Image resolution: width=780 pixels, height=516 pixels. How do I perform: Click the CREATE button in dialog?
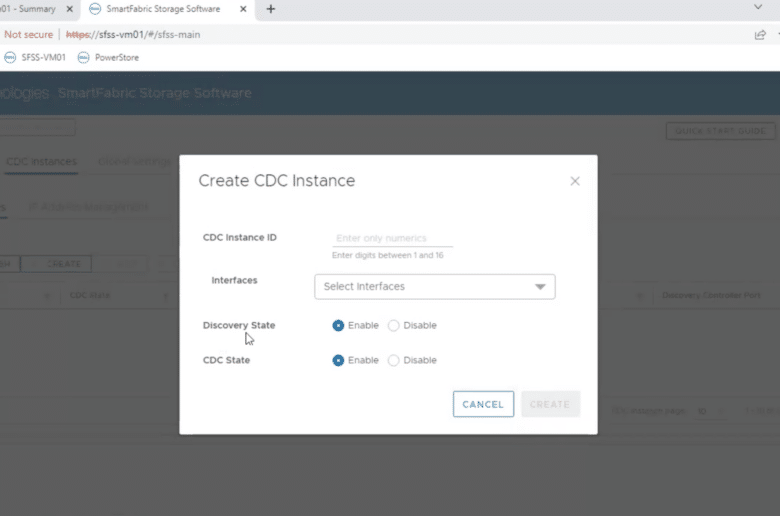click(550, 404)
